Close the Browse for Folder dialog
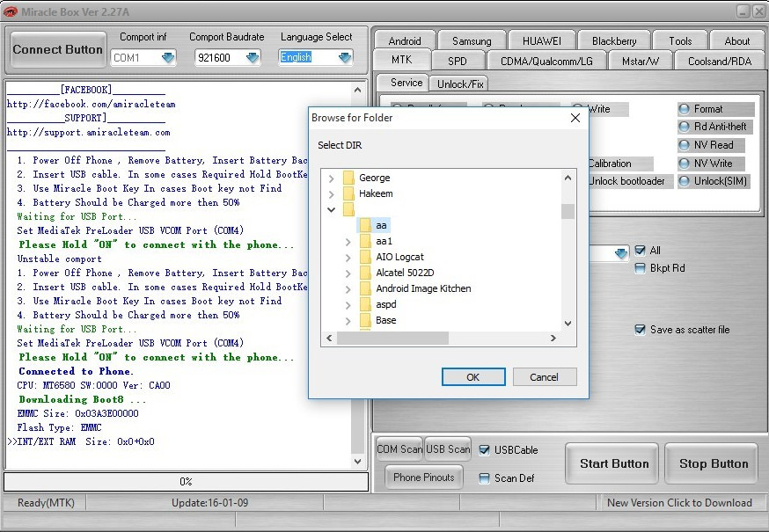The height and width of the screenshot is (532, 769). click(x=575, y=118)
